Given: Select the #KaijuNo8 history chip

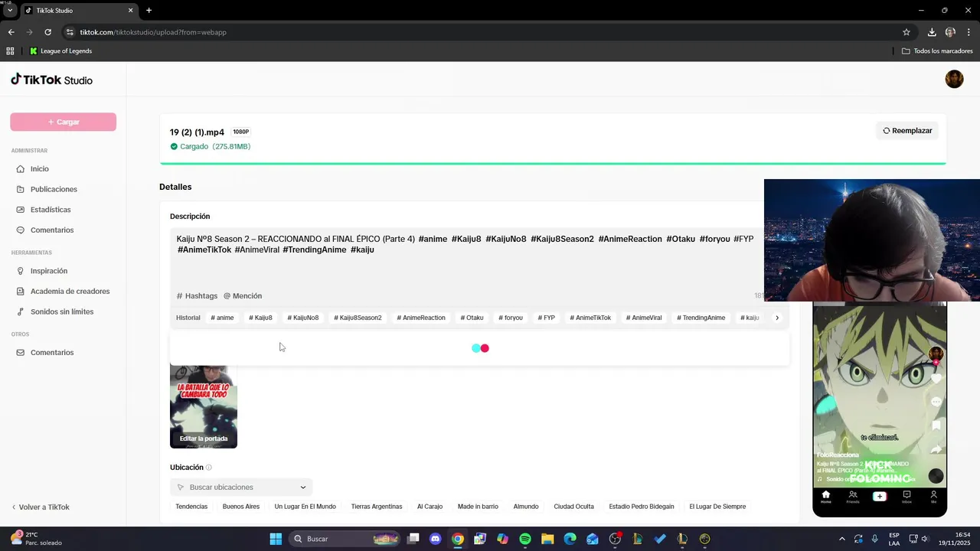Looking at the screenshot, I should [303, 318].
